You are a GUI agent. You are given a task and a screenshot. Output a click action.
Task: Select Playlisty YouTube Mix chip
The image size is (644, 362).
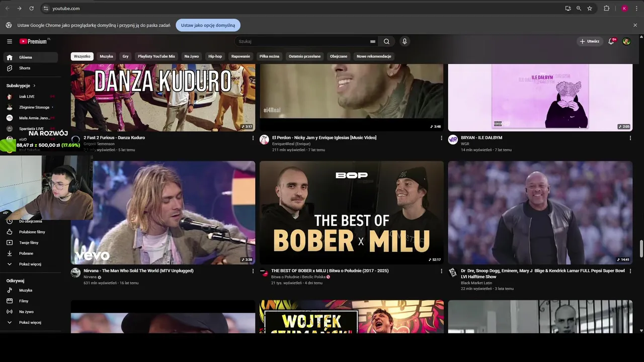point(156,56)
